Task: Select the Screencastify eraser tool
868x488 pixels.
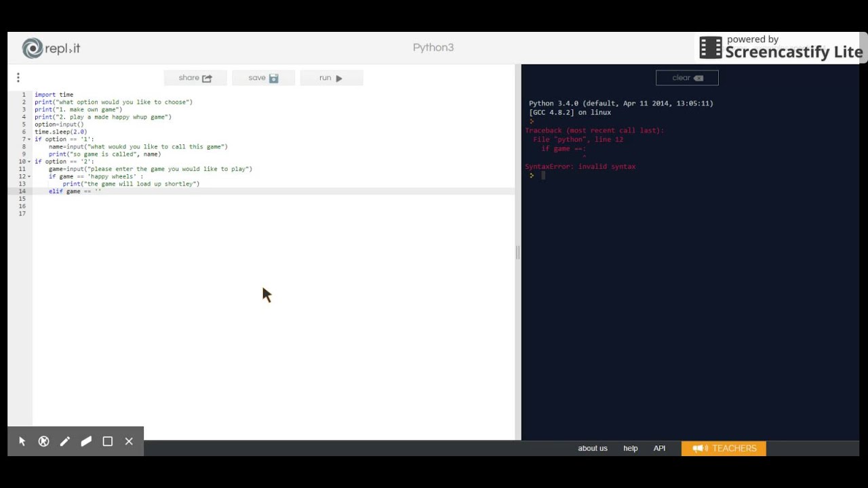Action: click(x=86, y=441)
